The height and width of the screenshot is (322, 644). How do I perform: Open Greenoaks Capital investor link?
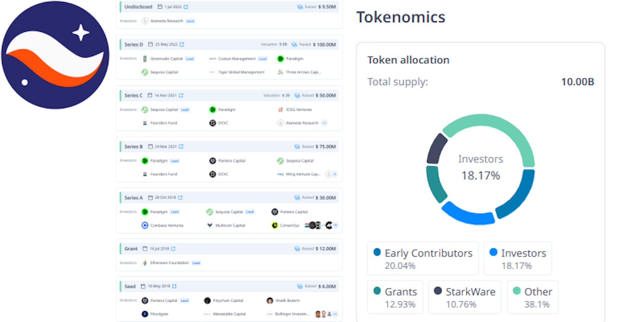166,59
